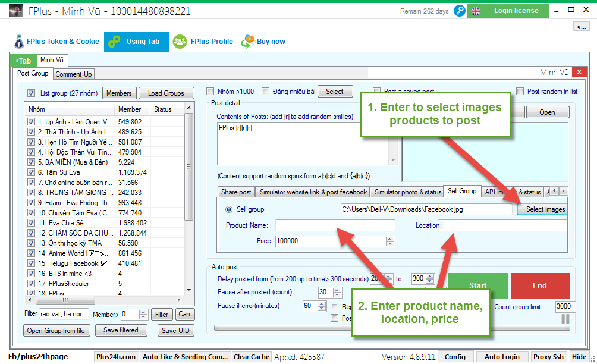
Task: Adjust Pause after posted count stepper
Action: (337, 293)
